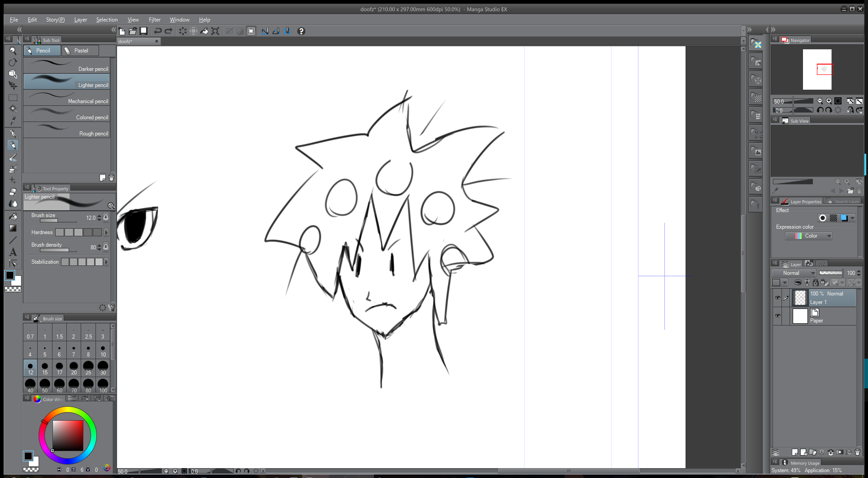Screen dimensions: 868x478
Task: Select the Fill bucket tool
Action: [x=13, y=217]
